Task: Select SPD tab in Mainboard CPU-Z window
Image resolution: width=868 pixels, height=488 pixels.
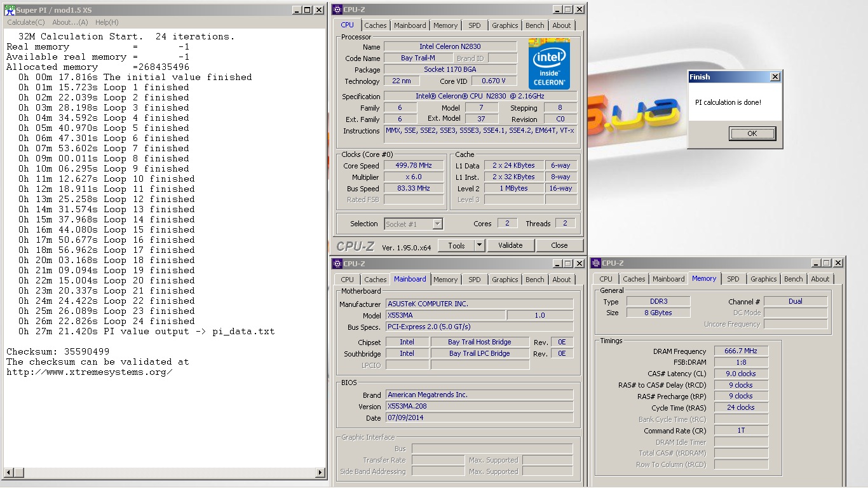Action: click(x=475, y=280)
